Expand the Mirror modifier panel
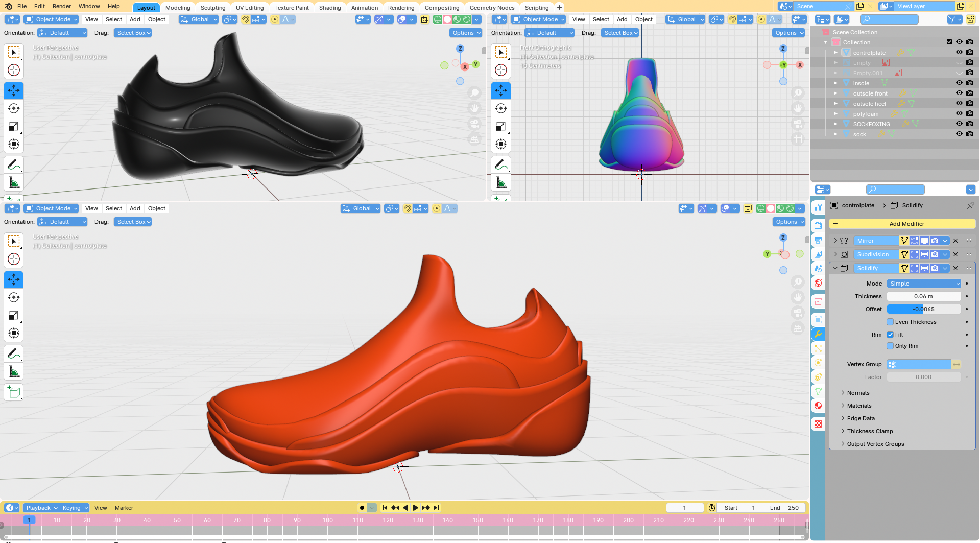 835,241
